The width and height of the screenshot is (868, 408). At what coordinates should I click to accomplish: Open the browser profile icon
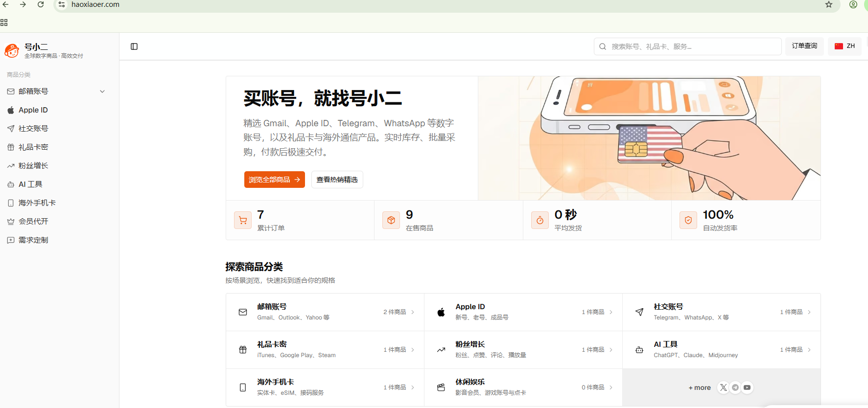click(853, 4)
